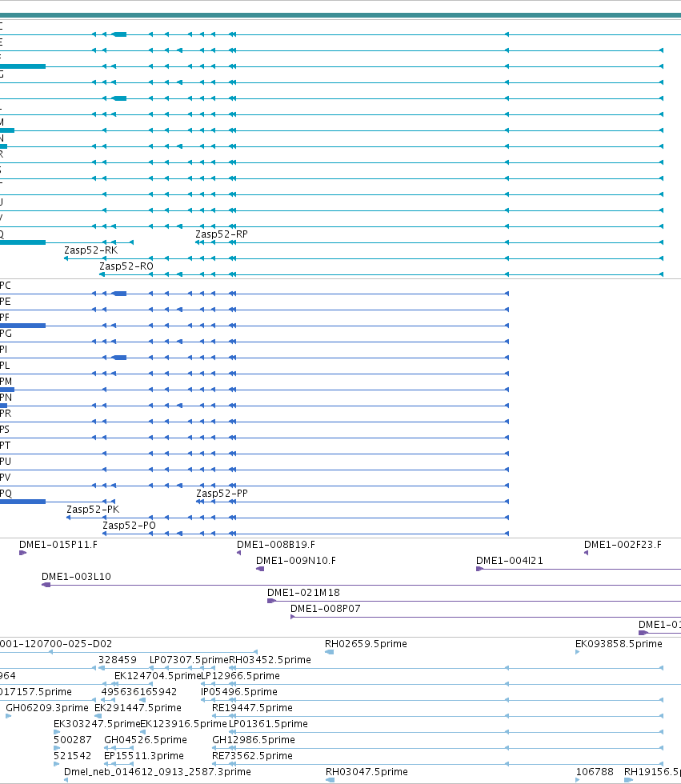
Task: Click the top teal gene span bar
Action: click(x=341, y=15)
